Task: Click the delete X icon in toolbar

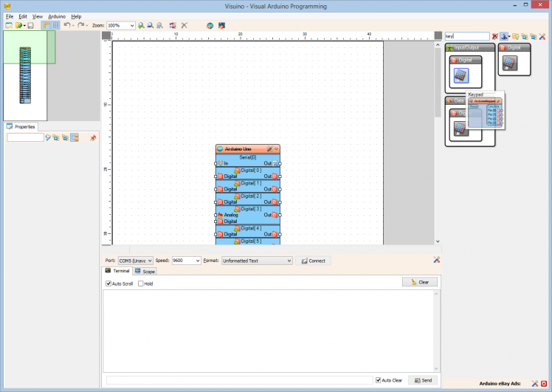Action: [x=184, y=25]
